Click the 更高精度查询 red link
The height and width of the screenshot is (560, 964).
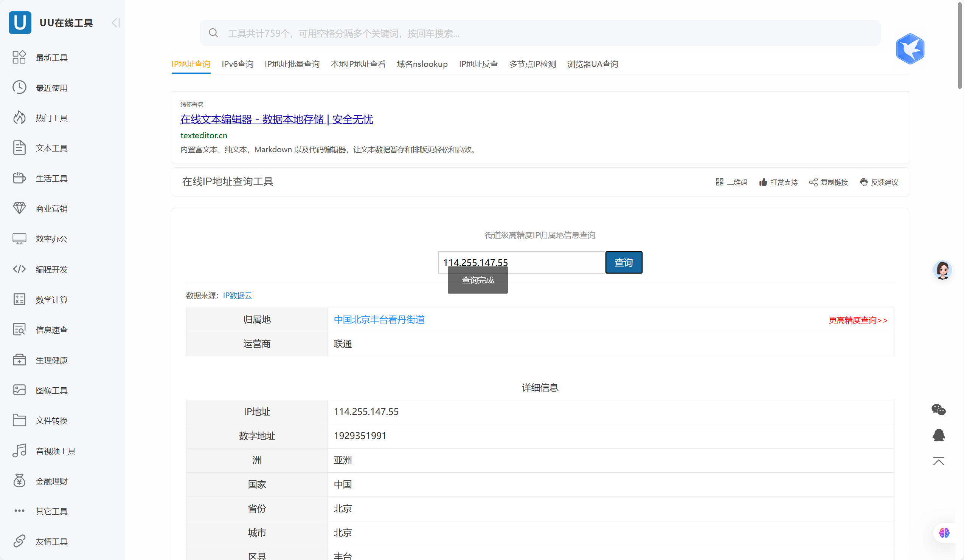(857, 320)
